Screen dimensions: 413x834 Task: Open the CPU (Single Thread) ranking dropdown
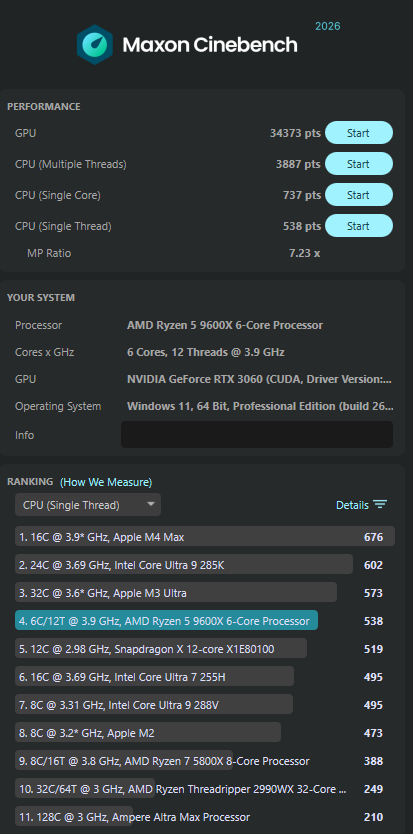[x=88, y=505]
